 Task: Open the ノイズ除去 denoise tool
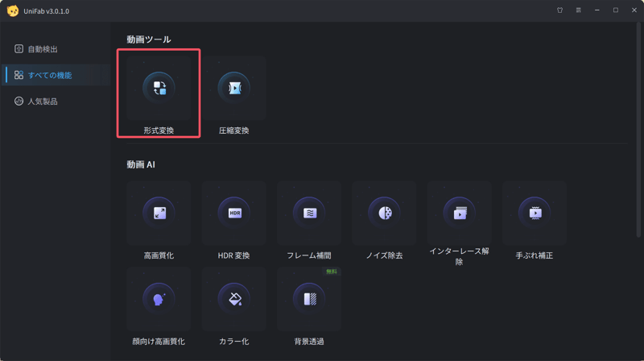tap(384, 213)
